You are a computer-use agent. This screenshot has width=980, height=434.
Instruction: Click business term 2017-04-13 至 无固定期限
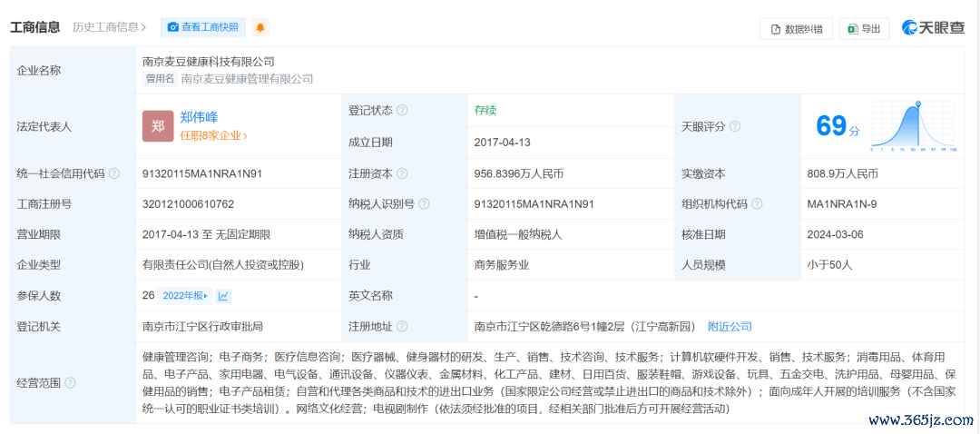(x=206, y=234)
